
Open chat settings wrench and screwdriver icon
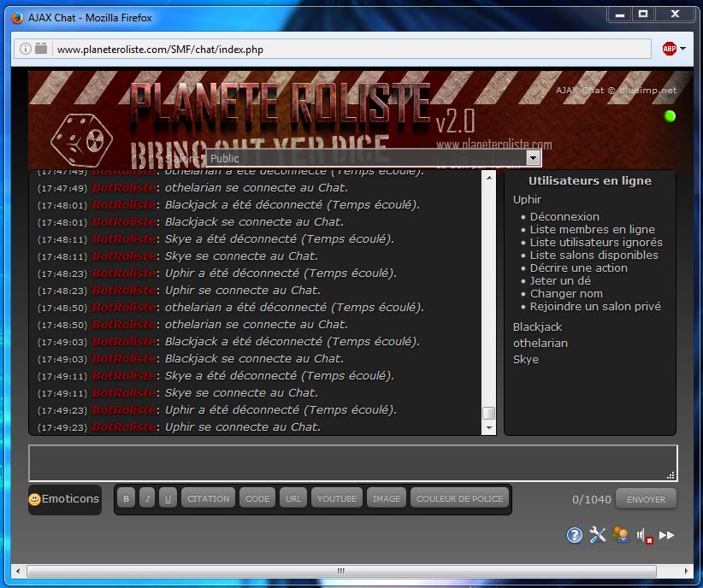tap(598, 535)
